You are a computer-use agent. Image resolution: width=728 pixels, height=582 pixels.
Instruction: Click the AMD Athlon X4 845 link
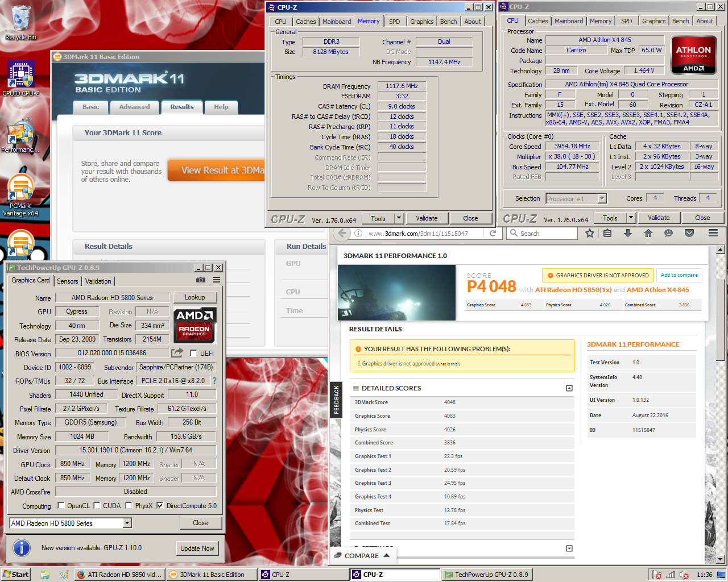tap(658, 290)
